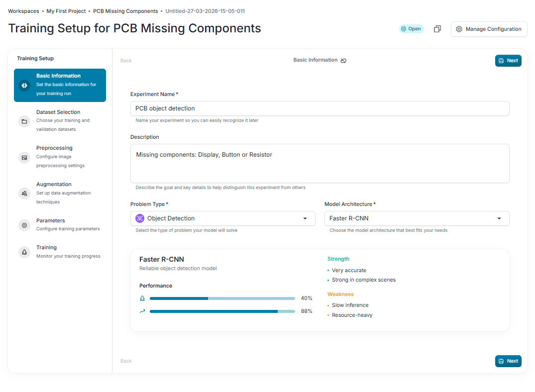This screenshot has width=535, height=392.
Task: Open the Manage Configuration menu
Action: [x=489, y=29]
